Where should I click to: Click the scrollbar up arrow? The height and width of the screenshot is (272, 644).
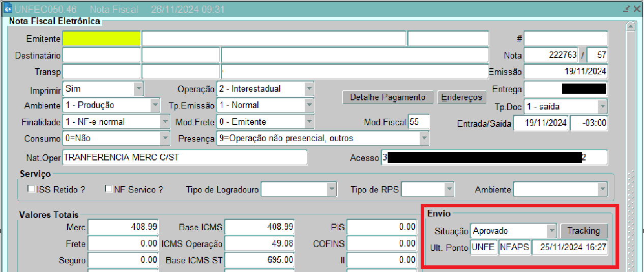pos(631,26)
